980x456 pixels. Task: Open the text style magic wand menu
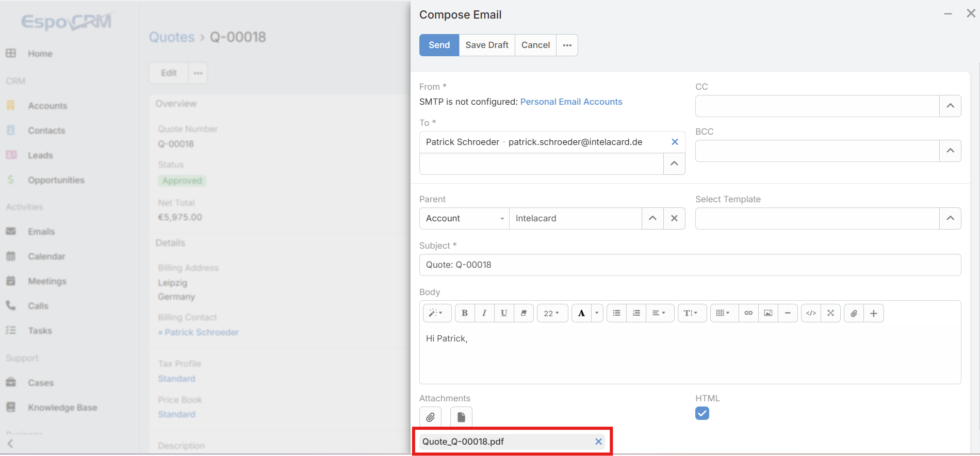(437, 313)
